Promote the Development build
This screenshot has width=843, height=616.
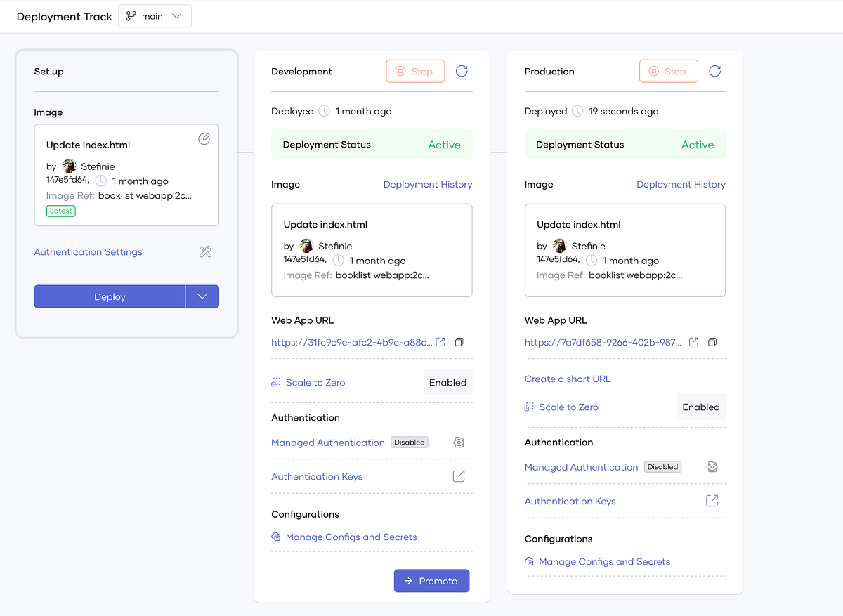[431, 581]
